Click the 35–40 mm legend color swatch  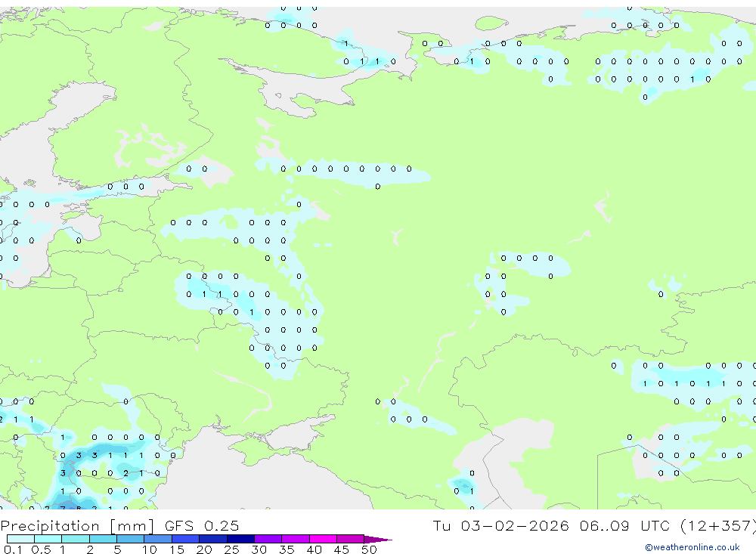pos(296,539)
